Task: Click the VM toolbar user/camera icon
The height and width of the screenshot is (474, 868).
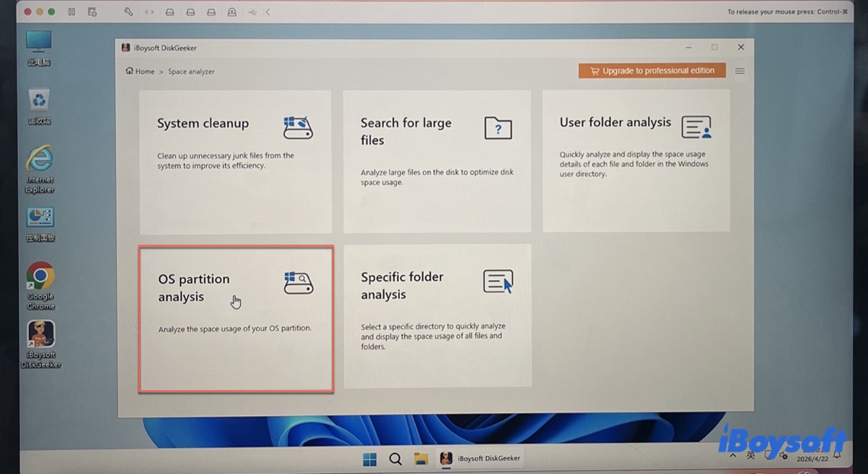Action: pyautogui.click(x=231, y=12)
